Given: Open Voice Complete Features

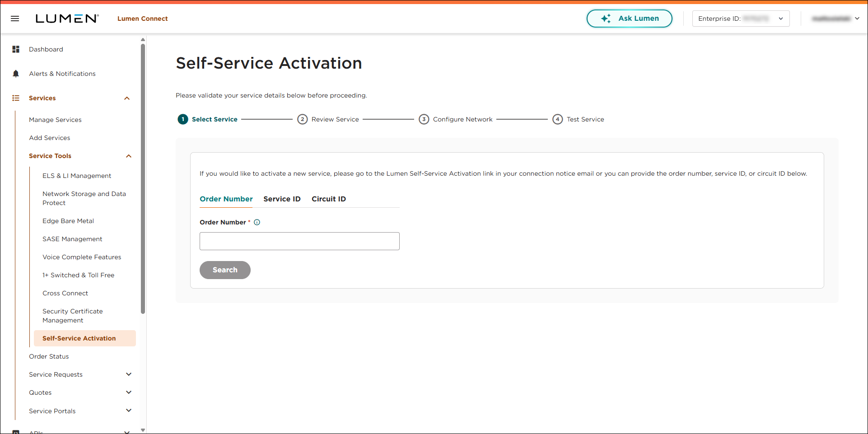Looking at the screenshot, I should pos(82,257).
